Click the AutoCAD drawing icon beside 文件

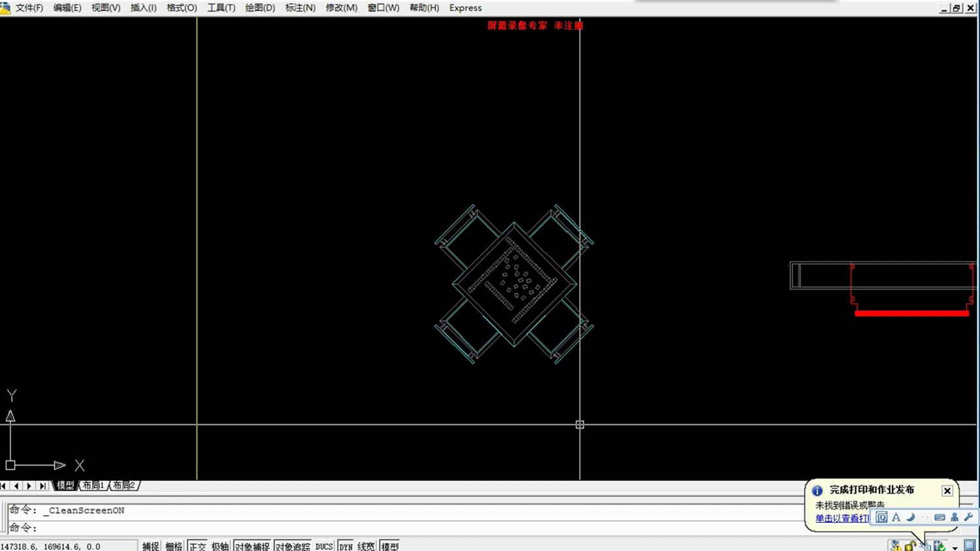click(5, 8)
